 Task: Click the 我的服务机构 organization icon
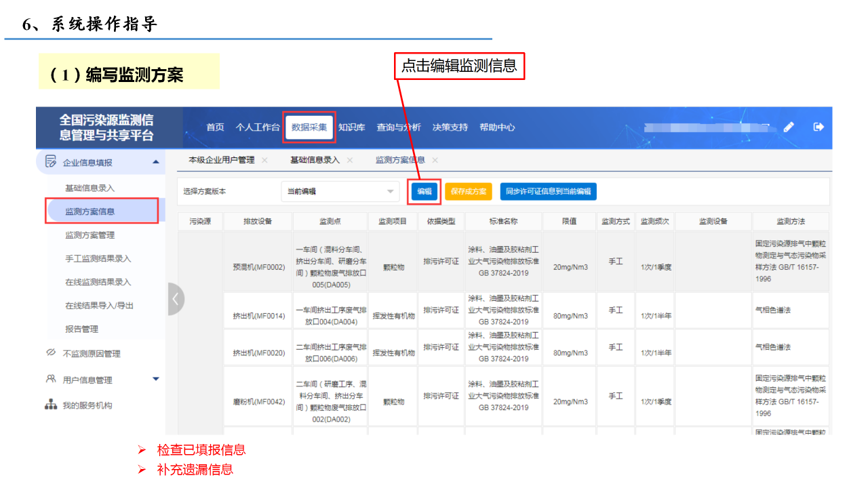pos(50,405)
